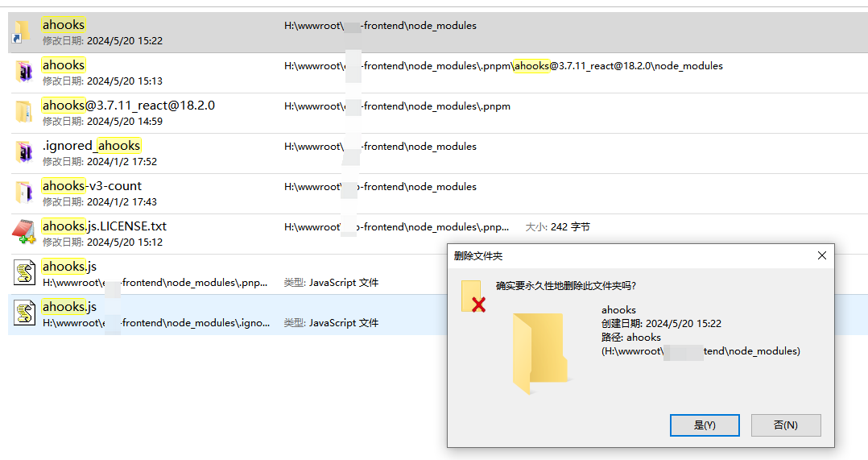Click the 删除文件夹 dialog title
Screen dimensions: 868x460
478,255
